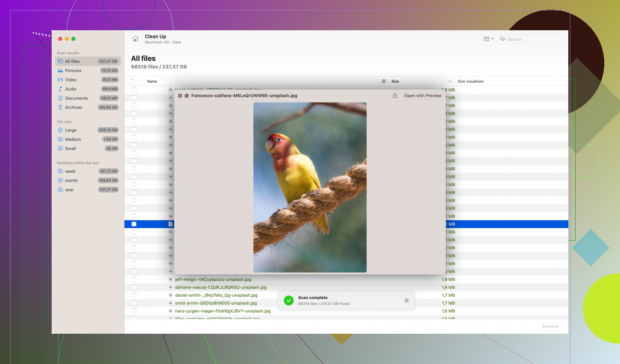The image size is (620, 364).
Task: Click the target icon beside Size column
Action: tap(384, 81)
